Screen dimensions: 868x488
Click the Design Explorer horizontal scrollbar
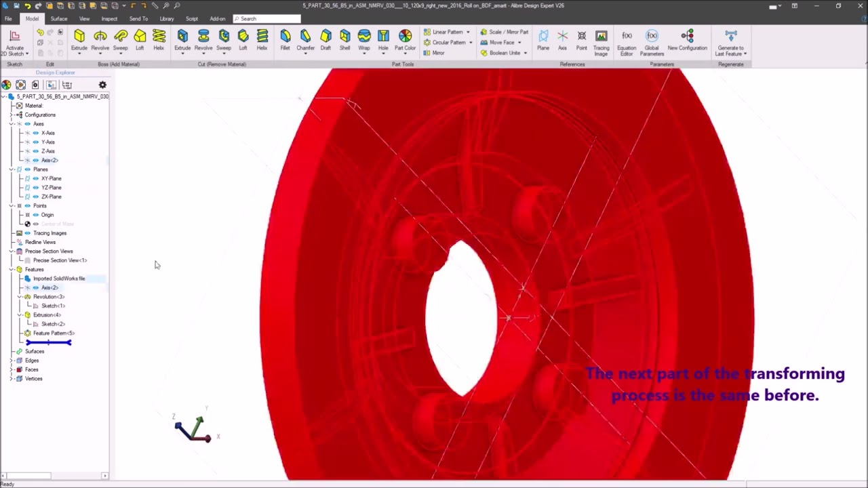coord(27,476)
